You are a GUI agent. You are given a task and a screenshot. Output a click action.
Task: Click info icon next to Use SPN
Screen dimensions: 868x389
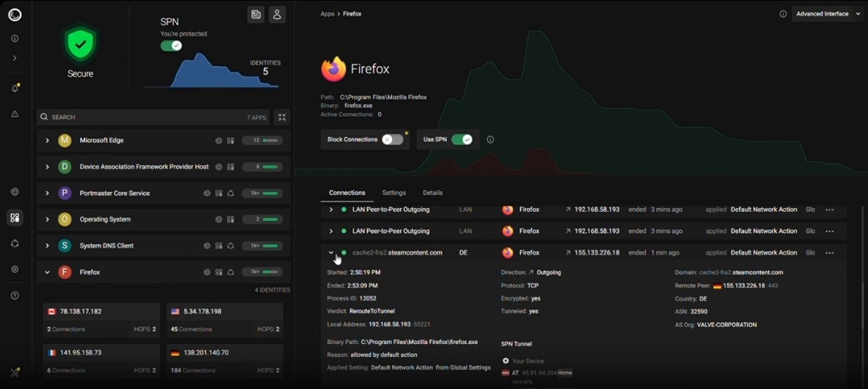click(x=490, y=139)
